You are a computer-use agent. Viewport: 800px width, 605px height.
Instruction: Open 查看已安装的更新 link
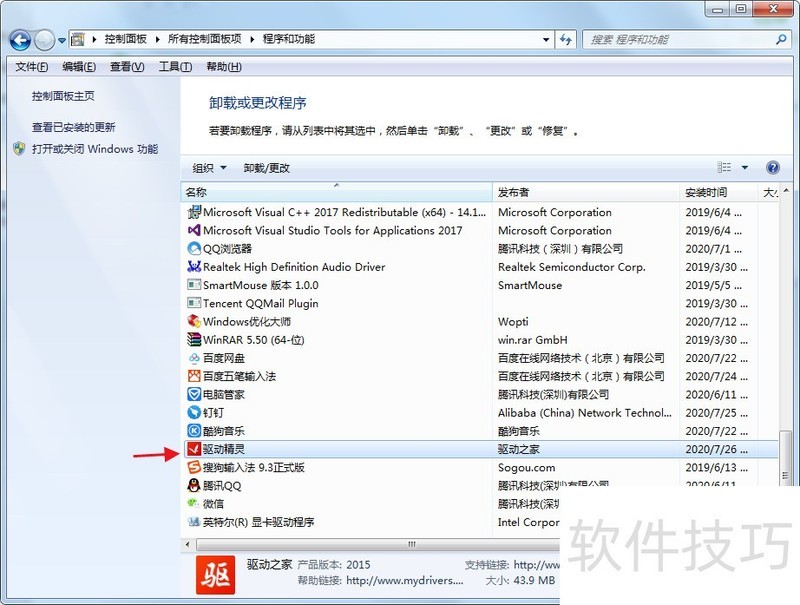click(73, 127)
